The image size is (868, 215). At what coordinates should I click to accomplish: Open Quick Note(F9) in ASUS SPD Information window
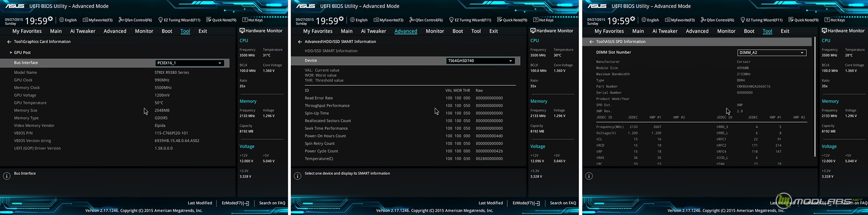tap(804, 20)
